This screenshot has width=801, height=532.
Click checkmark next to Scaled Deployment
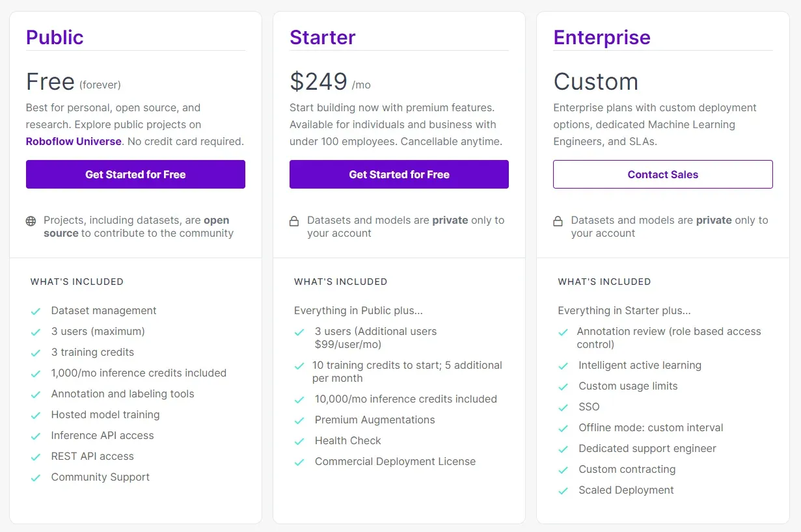[x=563, y=491]
